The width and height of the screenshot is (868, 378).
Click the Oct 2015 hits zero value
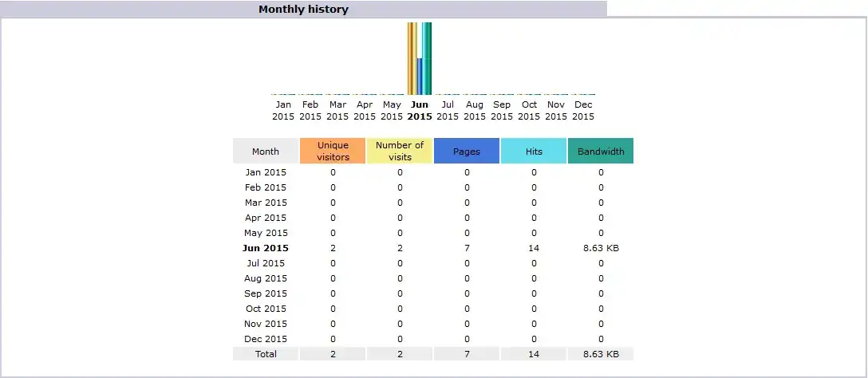point(534,309)
